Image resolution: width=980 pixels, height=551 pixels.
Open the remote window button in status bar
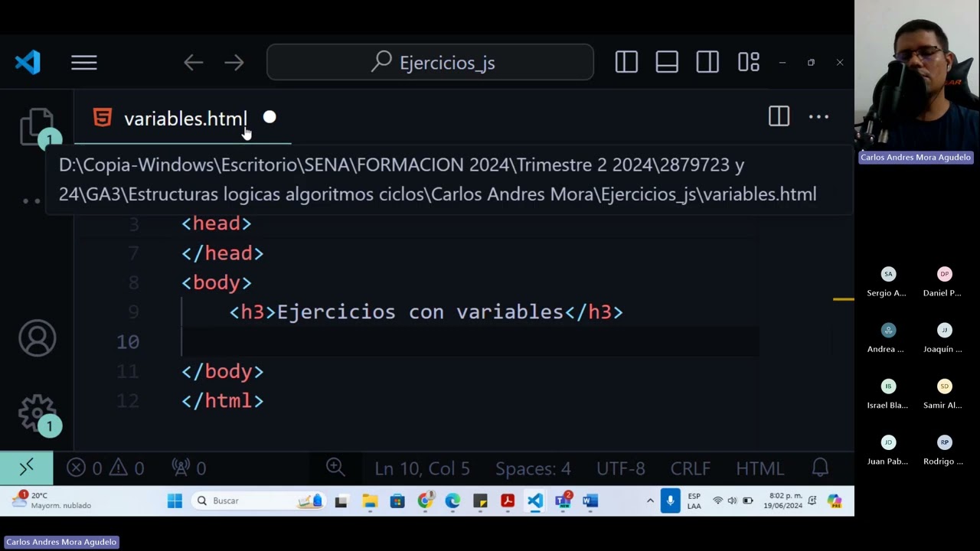[27, 468]
